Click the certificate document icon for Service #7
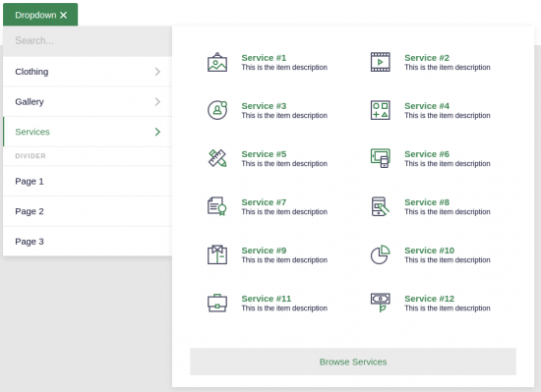Image resolution: width=541 pixels, height=392 pixels. pyautogui.click(x=217, y=206)
